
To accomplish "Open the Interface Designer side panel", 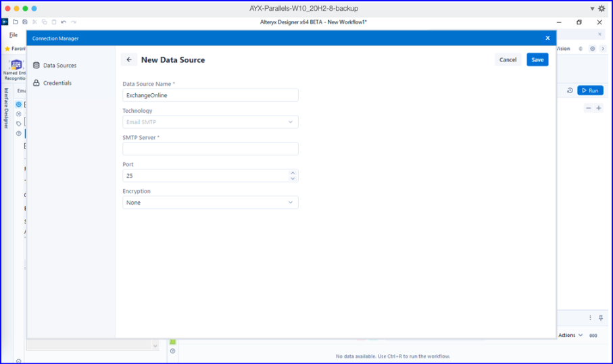I will (6, 108).
